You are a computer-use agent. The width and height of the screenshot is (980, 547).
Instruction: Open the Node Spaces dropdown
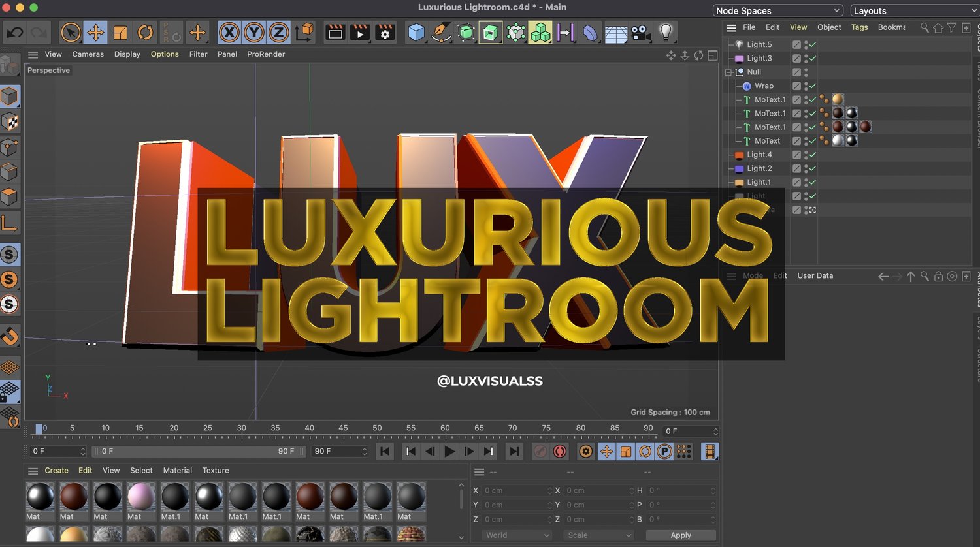[777, 11]
